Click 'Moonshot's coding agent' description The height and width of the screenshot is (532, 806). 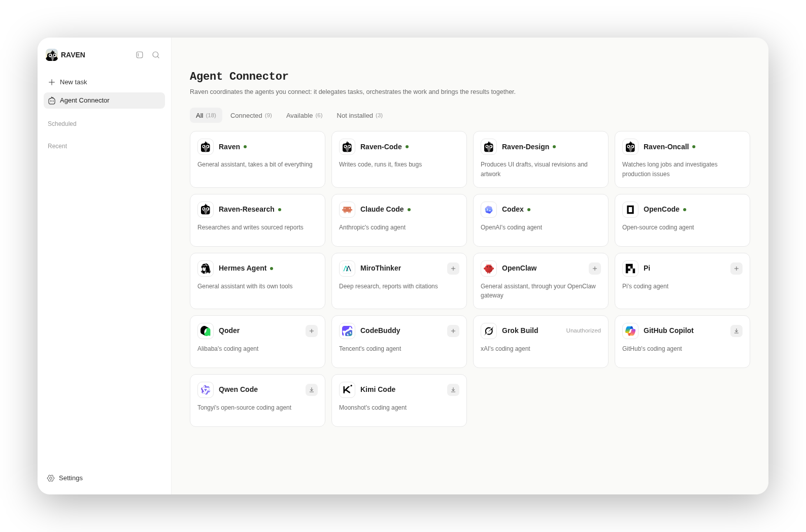tap(373, 408)
